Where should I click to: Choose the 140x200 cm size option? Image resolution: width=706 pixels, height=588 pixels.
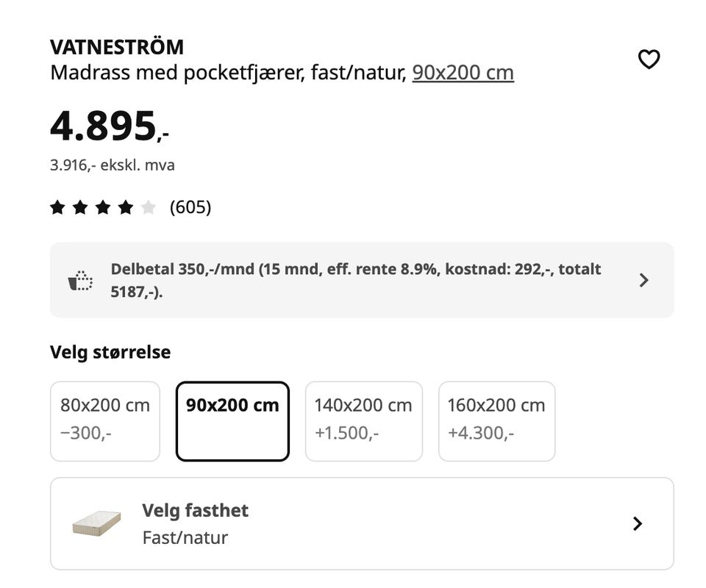tap(364, 421)
